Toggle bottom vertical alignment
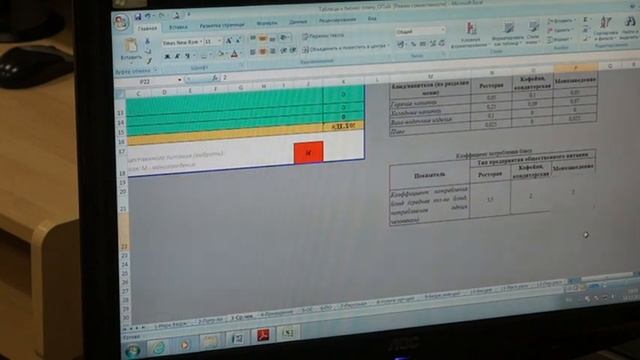The width and height of the screenshot is (640, 360). pos(273,38)
